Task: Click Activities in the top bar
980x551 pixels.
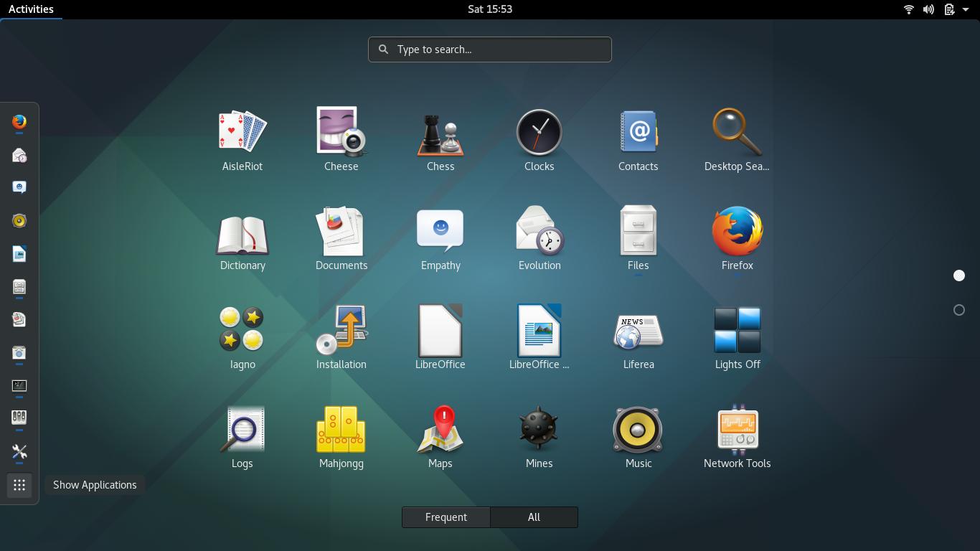Action: pyautogui.click(x=32, y=9)
